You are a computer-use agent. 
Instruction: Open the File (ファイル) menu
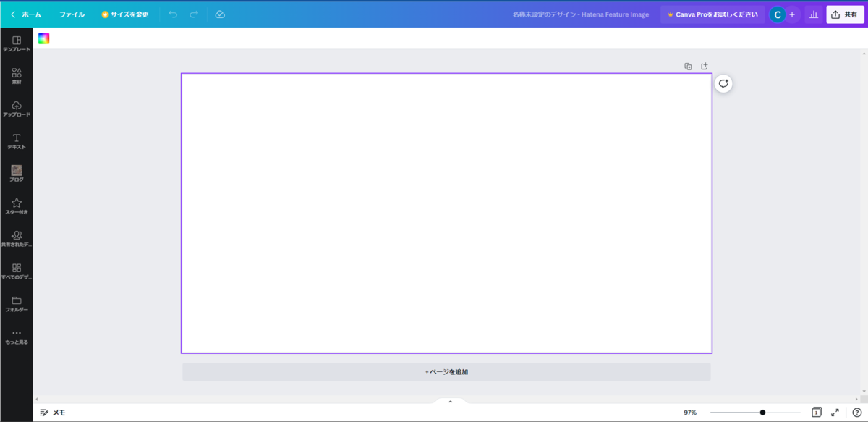point(72,14)
